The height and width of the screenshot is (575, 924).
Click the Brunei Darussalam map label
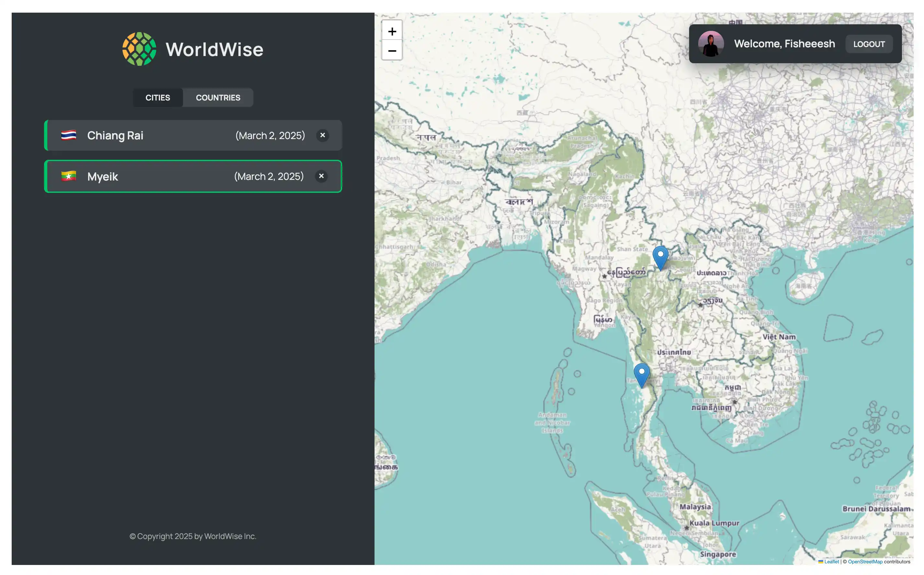point(876,509)
